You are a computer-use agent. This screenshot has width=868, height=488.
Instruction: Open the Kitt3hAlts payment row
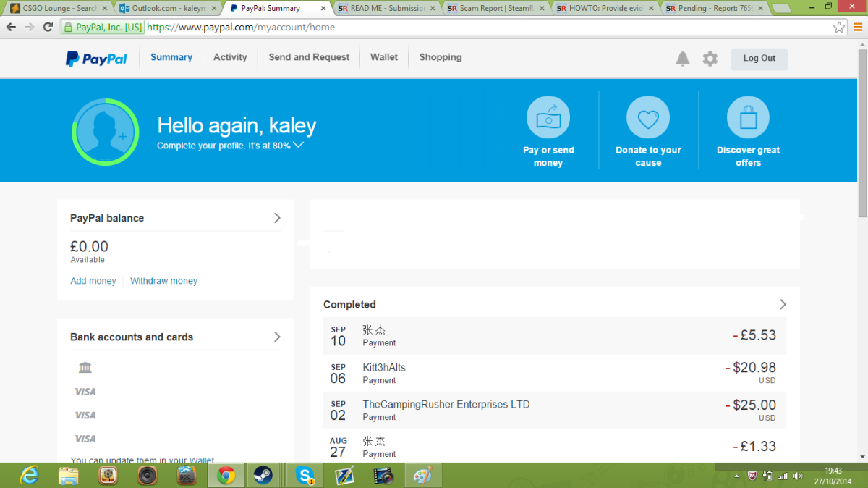pos(555,373)
